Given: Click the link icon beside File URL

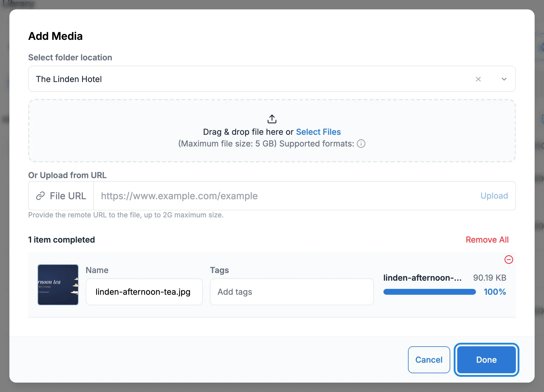Looking at the screenshot, I should [x=40, y=196].
